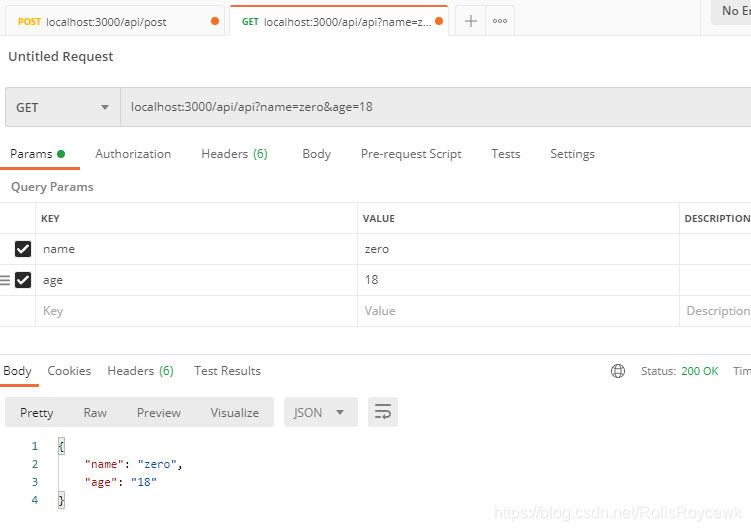Open the GET method dropdown

point(63,107)
